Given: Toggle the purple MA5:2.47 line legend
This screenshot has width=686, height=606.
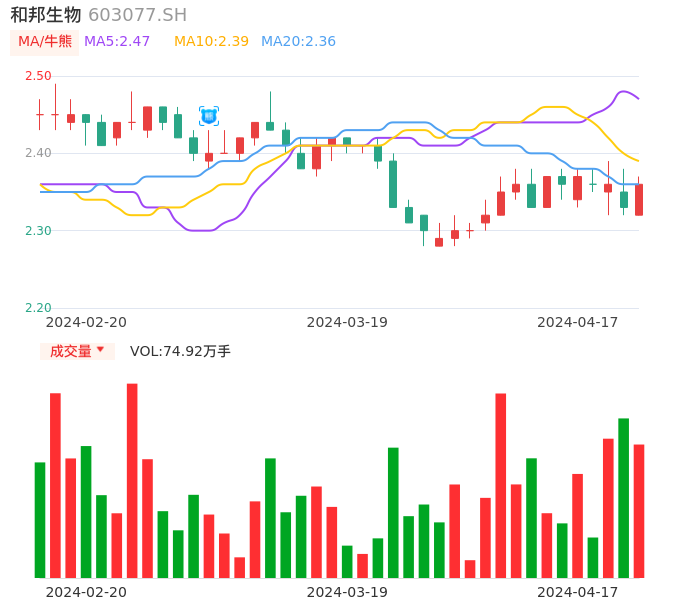Looking at the screenshot, I should tap(117, 42).
